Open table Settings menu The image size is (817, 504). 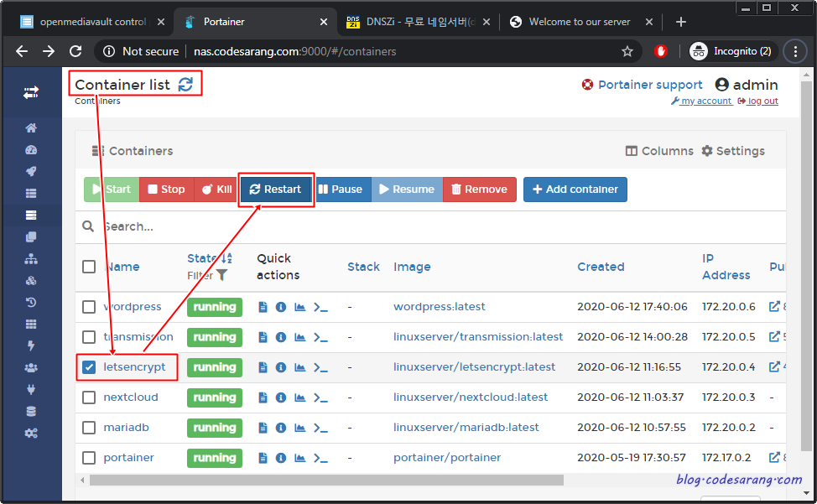tap(733, 151)
